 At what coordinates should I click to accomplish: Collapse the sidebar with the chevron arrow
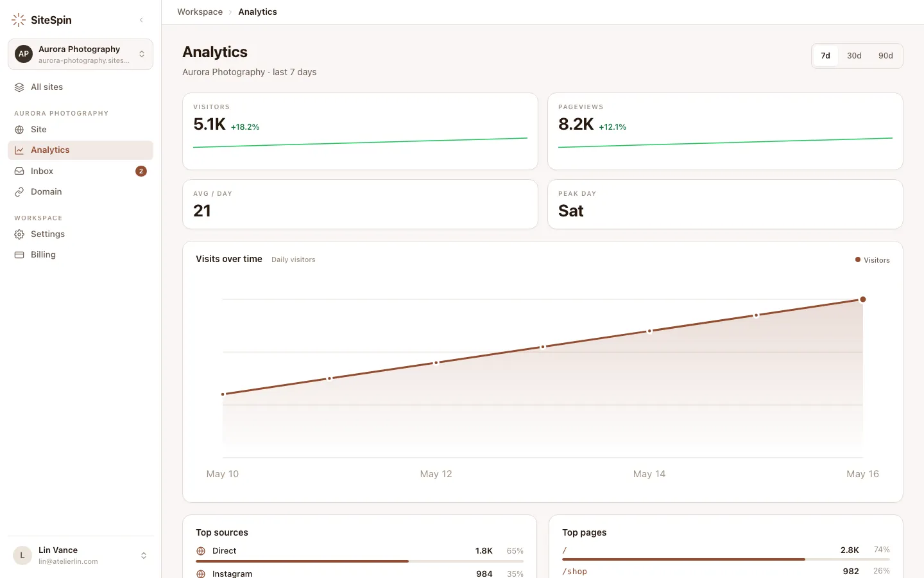(141, 20)
